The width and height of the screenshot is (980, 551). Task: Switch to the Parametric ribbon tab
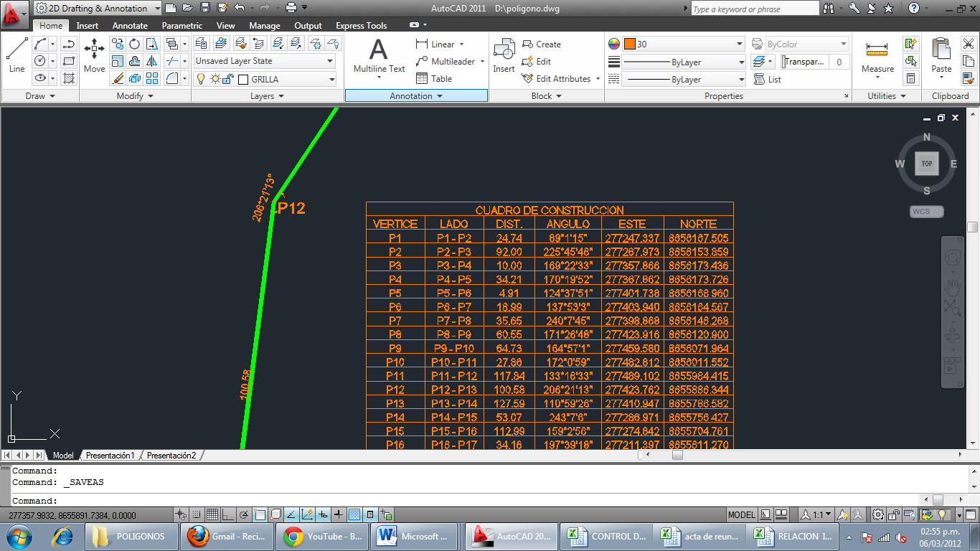click(182, 25)
